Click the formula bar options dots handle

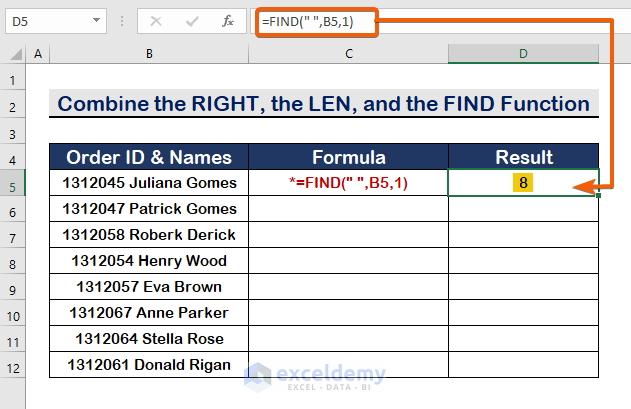[x=122, y=21]
